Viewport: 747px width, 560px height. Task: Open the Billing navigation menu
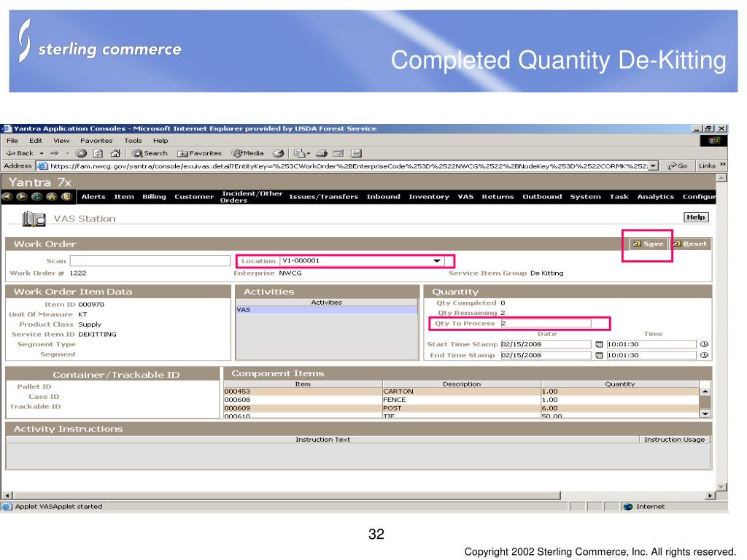[155, 197]
